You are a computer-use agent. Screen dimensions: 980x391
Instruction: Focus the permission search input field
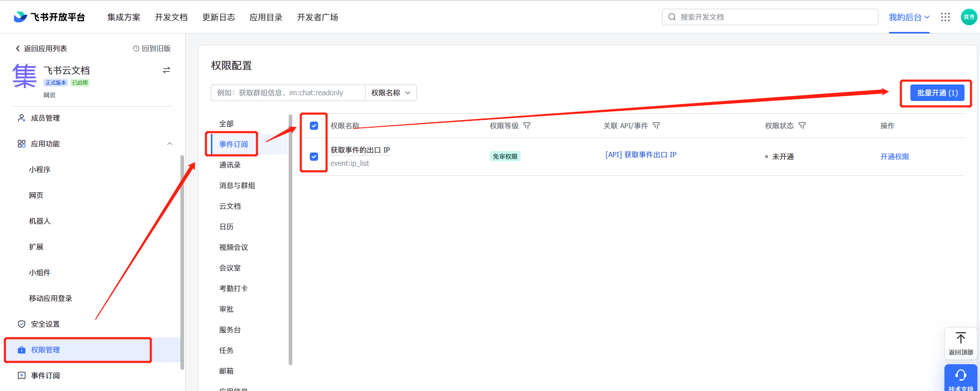[288, 93]
